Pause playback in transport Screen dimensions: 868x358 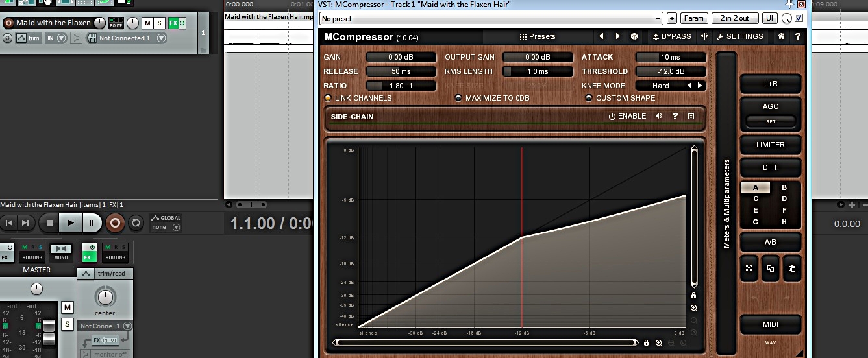(x=92, y=223)
